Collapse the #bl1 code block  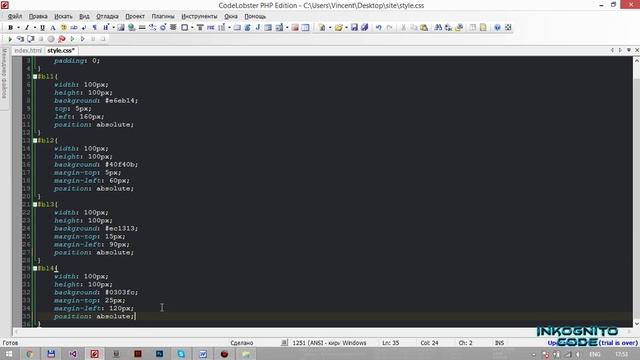pyautogui.click(x=35, y=77)
